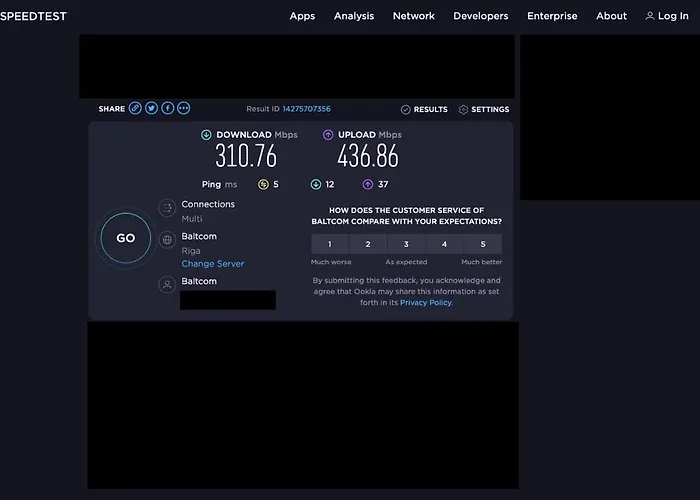Open the SETTINGS page
This screenshot has width=700, height=500.
pyautogui.click(x=484, y=110)
